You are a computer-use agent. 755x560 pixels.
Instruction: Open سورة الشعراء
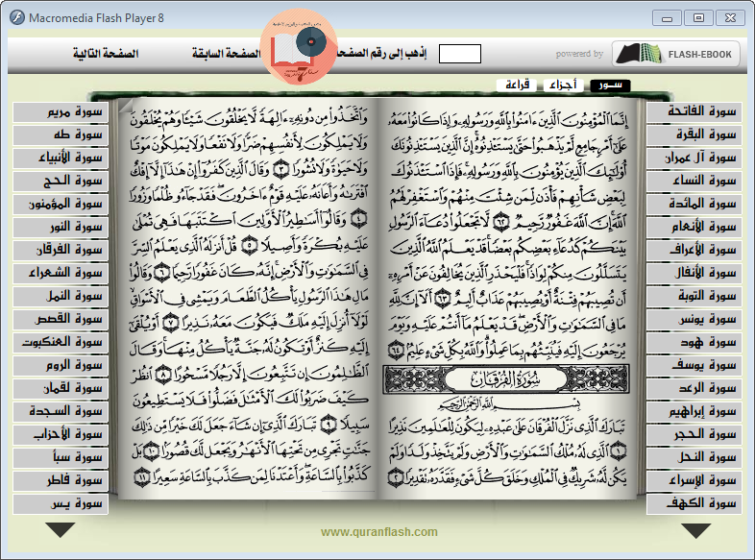click(61, 273)
